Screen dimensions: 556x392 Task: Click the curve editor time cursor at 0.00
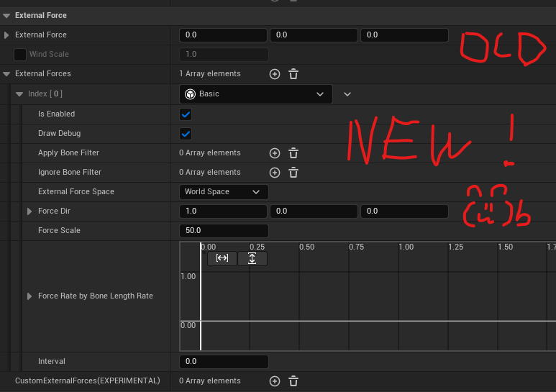(x=201, y=298)
